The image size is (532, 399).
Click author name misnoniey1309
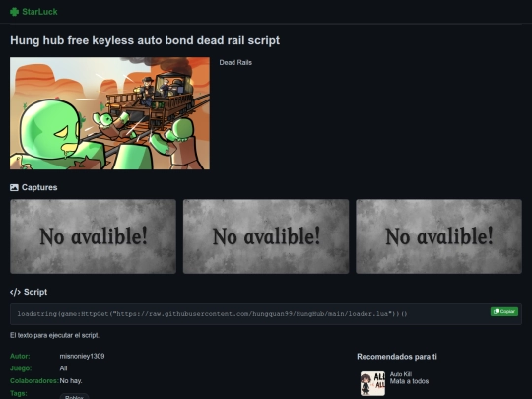82,356
